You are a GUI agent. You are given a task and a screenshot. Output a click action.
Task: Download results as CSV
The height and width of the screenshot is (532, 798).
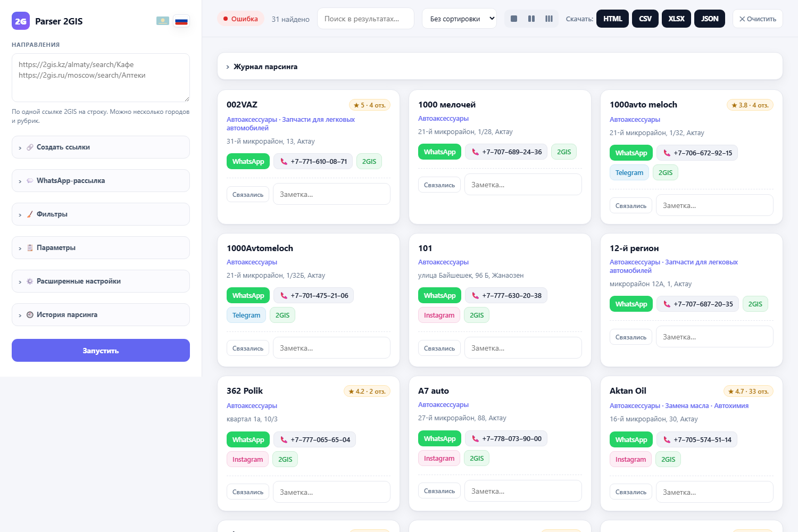point(645,19)
